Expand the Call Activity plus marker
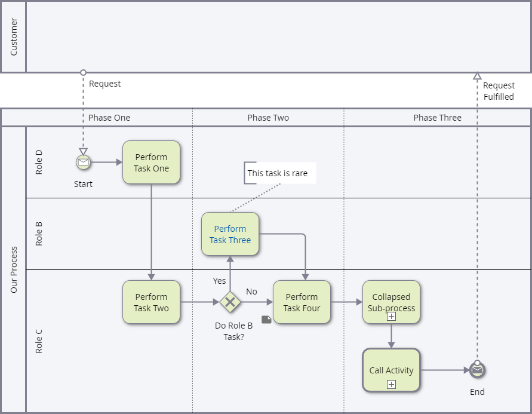This screenshot has width=532, height=414. coord(391,385)
